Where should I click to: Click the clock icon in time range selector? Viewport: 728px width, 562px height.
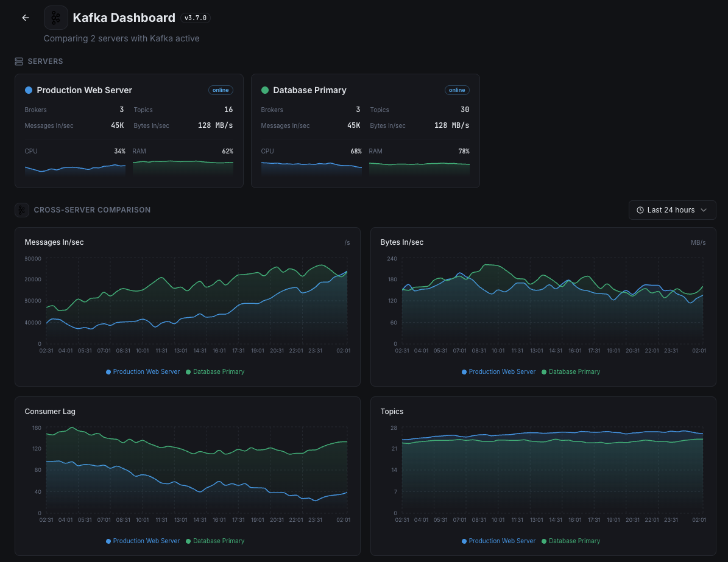(640, 210)
